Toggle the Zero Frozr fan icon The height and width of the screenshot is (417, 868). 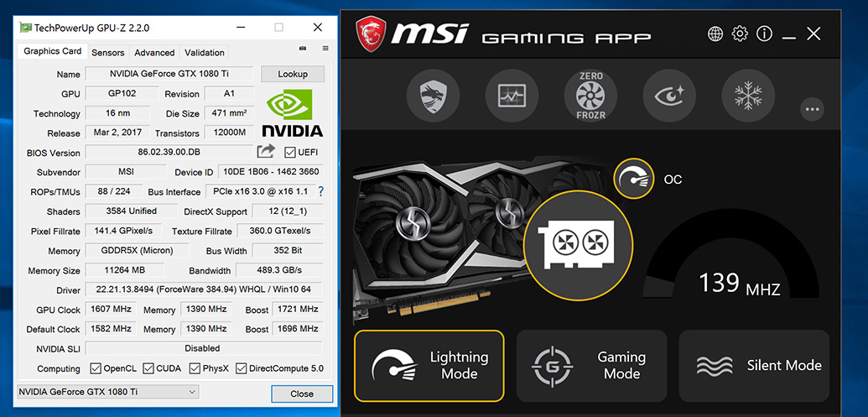coord(590,96)
